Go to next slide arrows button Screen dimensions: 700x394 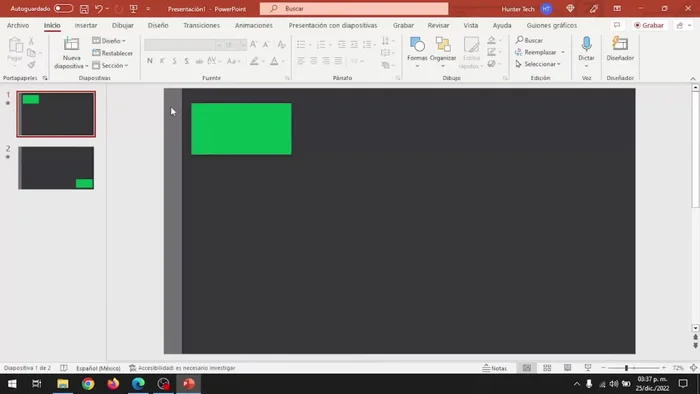click(x=696, y=345)
